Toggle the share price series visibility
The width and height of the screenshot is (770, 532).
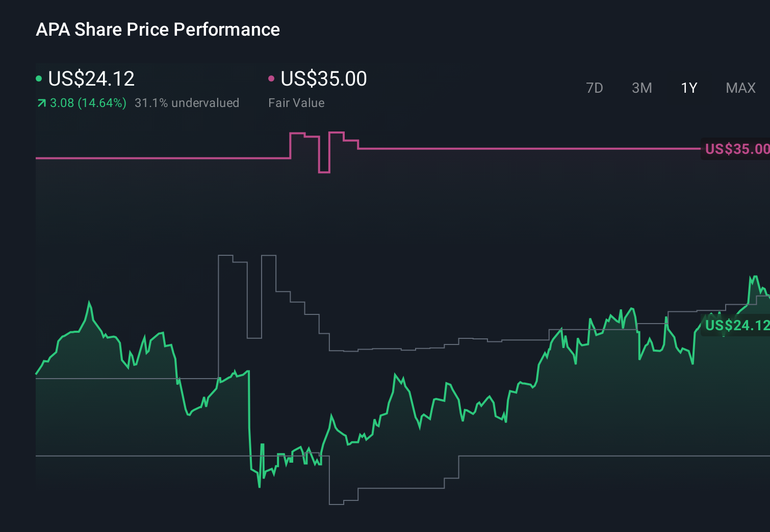coord(91,79)
